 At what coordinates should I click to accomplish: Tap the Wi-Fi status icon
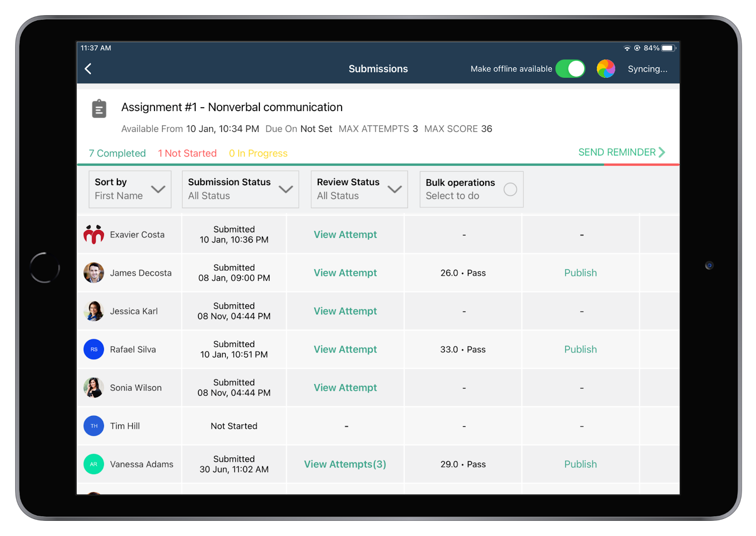tap(627, 48)
